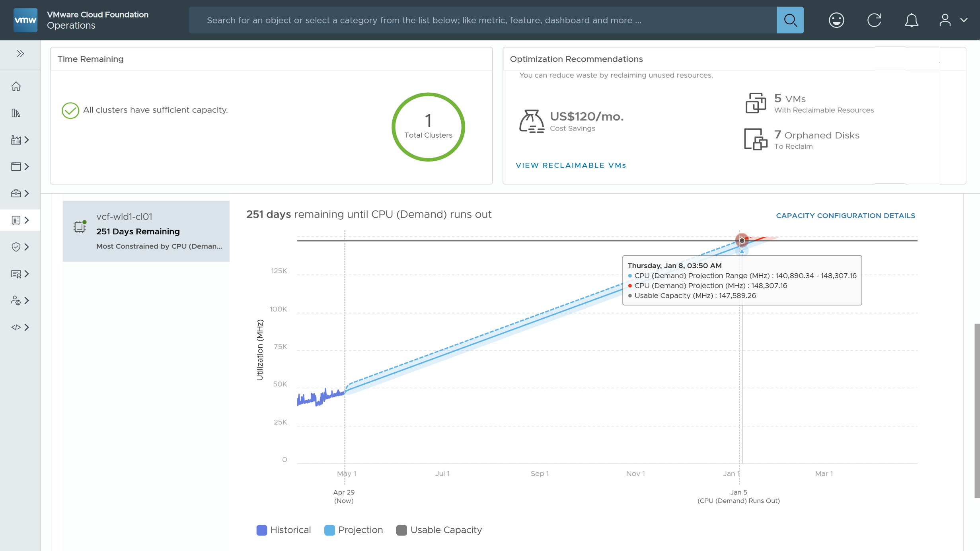
Task: Hide the Projection series via its legend entry
Action: coord(353,530)
